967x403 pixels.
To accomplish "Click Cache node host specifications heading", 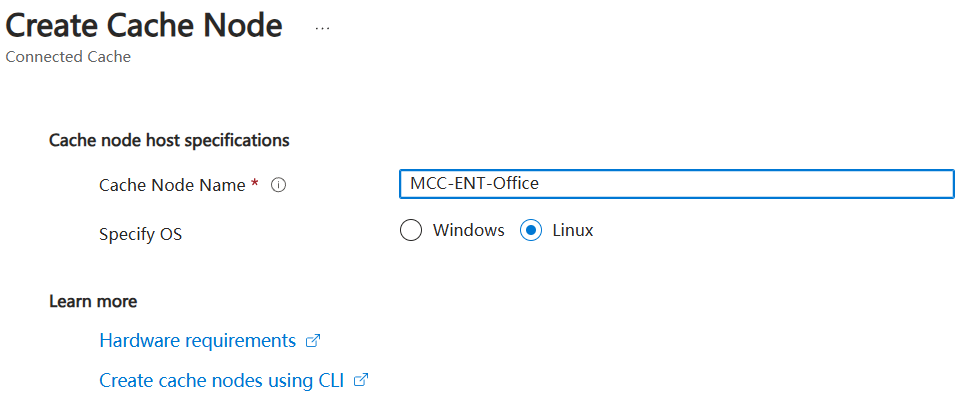I will (x=169, y=141).
